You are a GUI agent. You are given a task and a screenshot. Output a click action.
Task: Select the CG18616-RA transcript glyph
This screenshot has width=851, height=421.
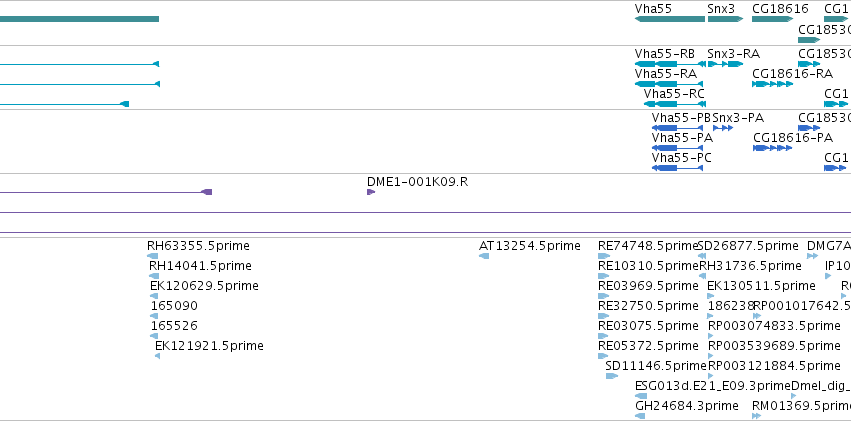pos(772,84)
